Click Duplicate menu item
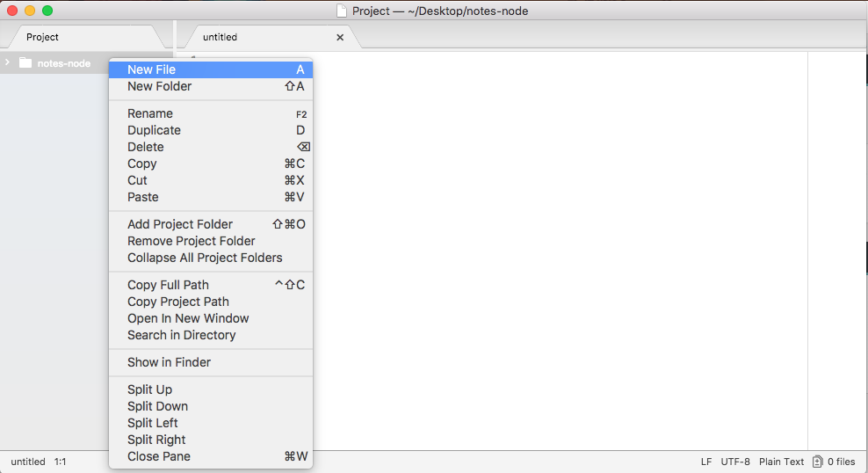 [154, 130]
